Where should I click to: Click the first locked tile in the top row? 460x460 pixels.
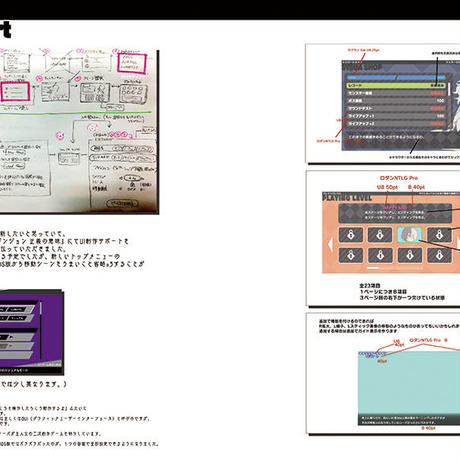pyautogui.click(x=351, y=235)
